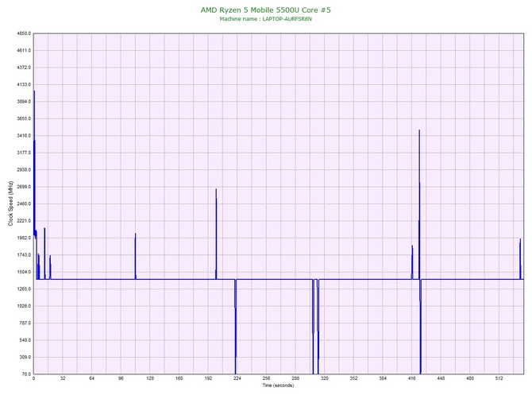Image resolution: width=532 pixels, height=399 pixels.
Task: Click the 3894.0 y-axis value
Action: [x=24, y=102]
